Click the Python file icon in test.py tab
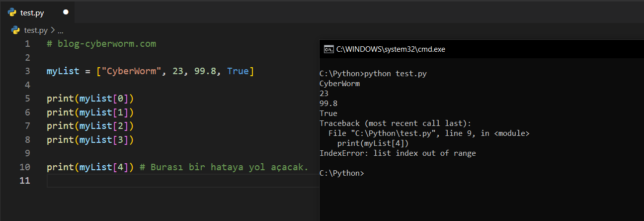This screenshot has width=644, height=221. point(12,12)
